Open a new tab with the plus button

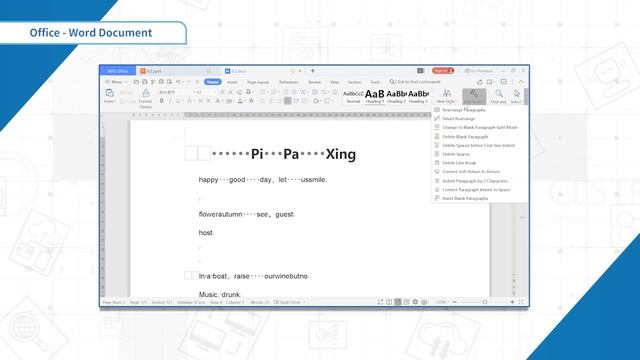pyautogui.click(x=313, y=71)
